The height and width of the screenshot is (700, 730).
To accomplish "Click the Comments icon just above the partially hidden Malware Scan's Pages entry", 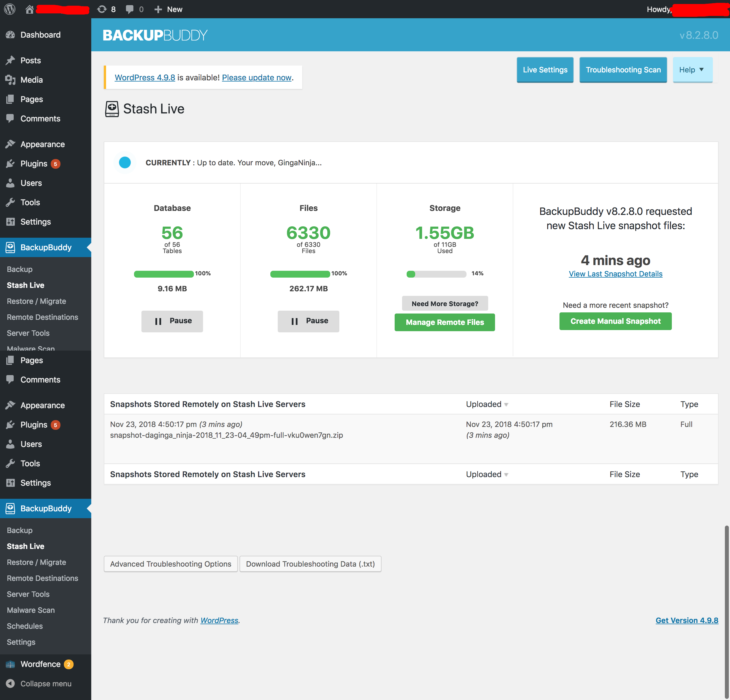I will pos(11,118).
